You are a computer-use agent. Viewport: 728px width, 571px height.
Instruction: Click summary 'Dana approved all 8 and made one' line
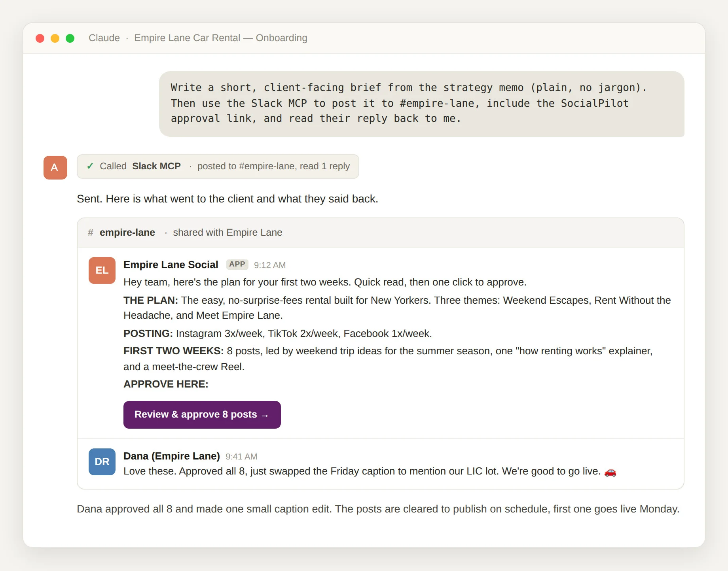[x=378, y=509]
